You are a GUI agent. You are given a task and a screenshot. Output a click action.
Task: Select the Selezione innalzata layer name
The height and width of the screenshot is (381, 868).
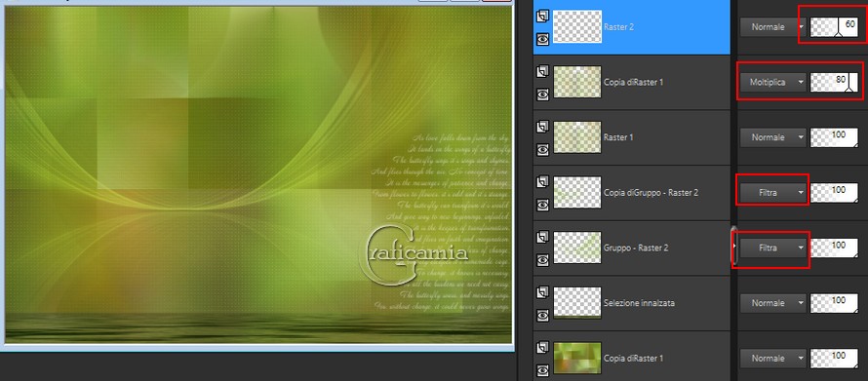point(639,303)
